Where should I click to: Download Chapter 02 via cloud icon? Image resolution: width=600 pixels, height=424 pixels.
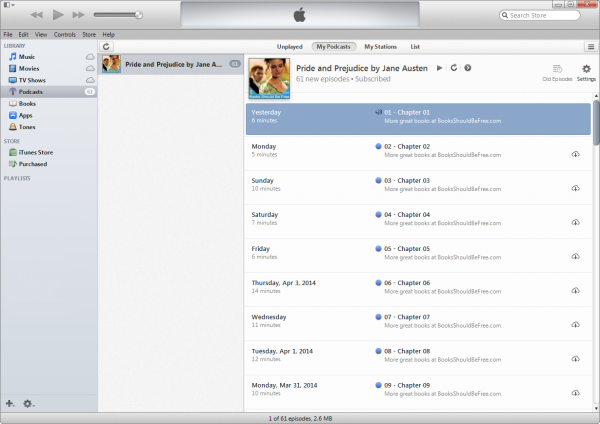(576, 154)
